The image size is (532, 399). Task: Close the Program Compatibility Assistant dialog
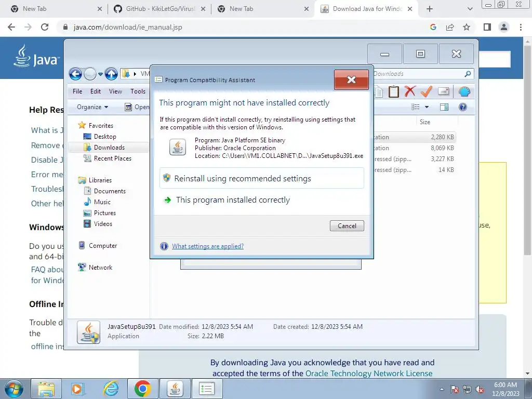coord(351,79)
